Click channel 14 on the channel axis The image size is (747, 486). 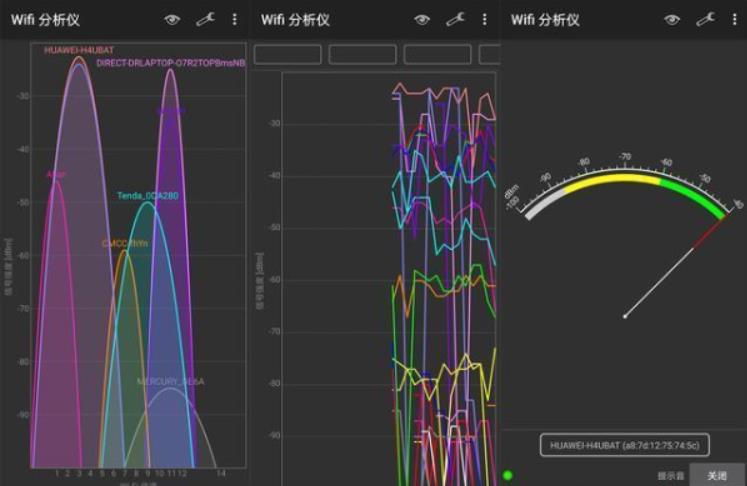221,473
